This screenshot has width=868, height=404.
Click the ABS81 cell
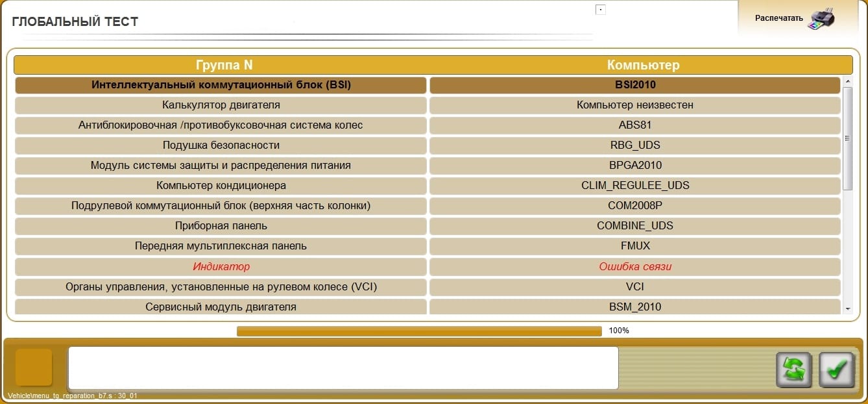click(635, 125)
